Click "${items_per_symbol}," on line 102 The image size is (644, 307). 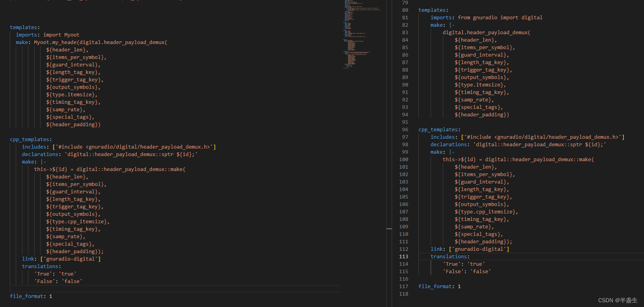click(x=485, y=175)
